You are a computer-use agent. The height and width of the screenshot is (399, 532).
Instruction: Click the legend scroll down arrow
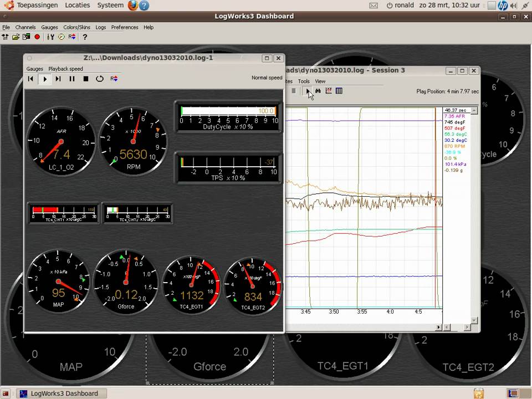click(x=474, y=320)
